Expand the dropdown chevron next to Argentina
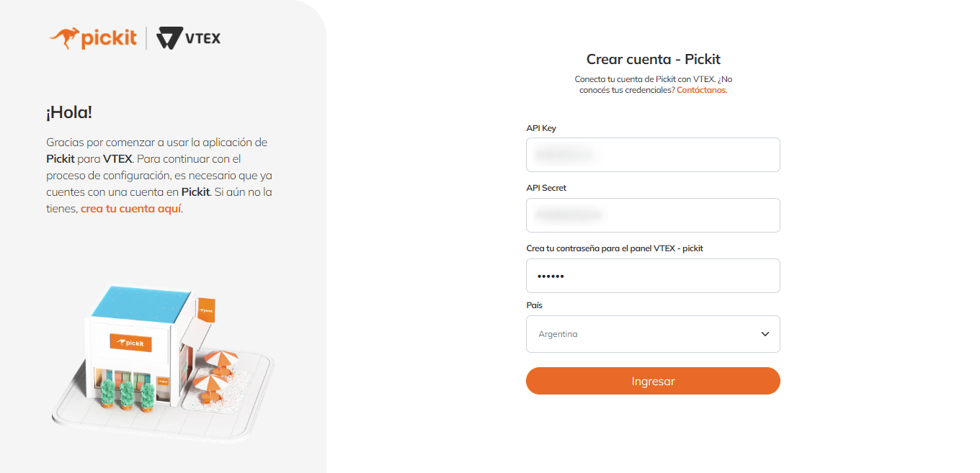The height and width of the screenshot is (473, 980). (x=763, y=334)
